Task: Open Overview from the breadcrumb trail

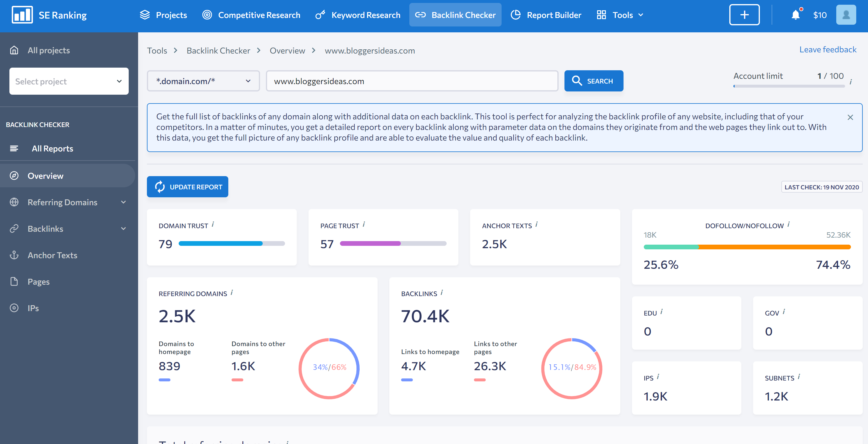Action: (287, 50)
